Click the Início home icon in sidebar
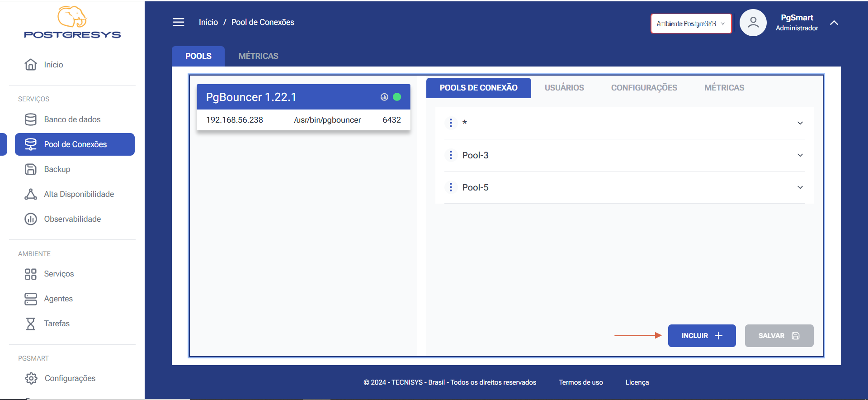The width and height of the screenshot is (868, 400). point(31,65)
